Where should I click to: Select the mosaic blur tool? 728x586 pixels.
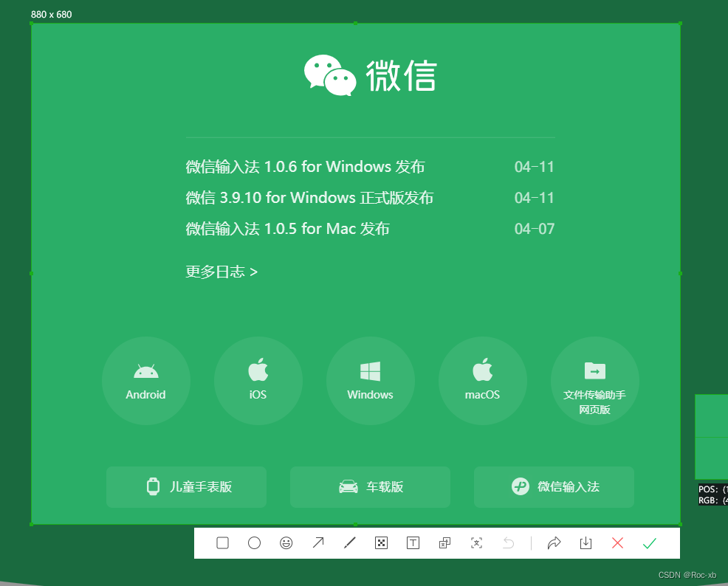381,543
